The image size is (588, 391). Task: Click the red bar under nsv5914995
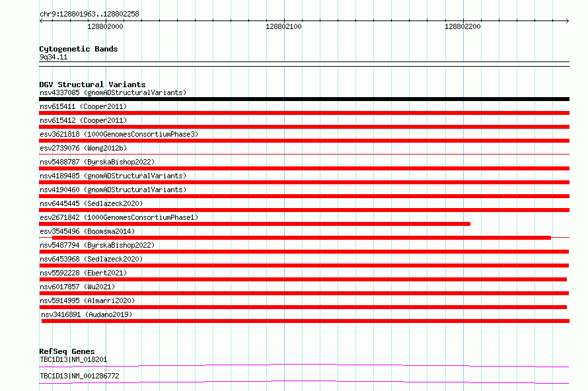[303, 307]
